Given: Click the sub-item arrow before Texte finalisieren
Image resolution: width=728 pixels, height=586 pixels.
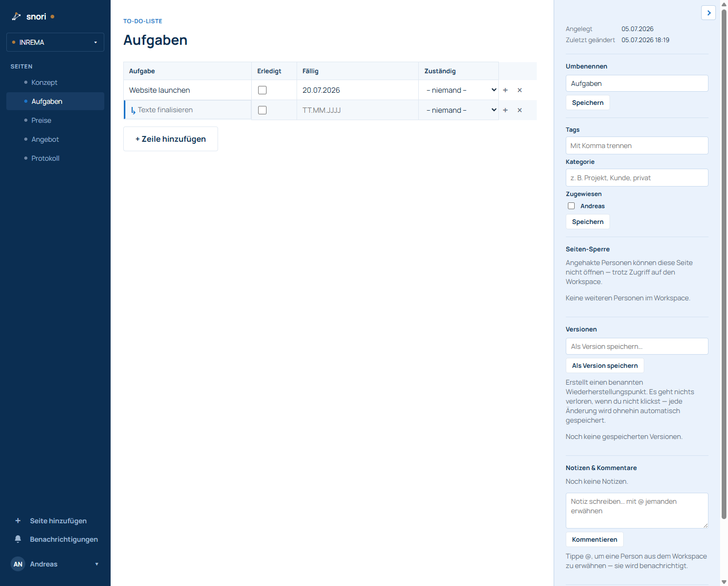Looking at the screenshot, I should click(x=133, y=111).
